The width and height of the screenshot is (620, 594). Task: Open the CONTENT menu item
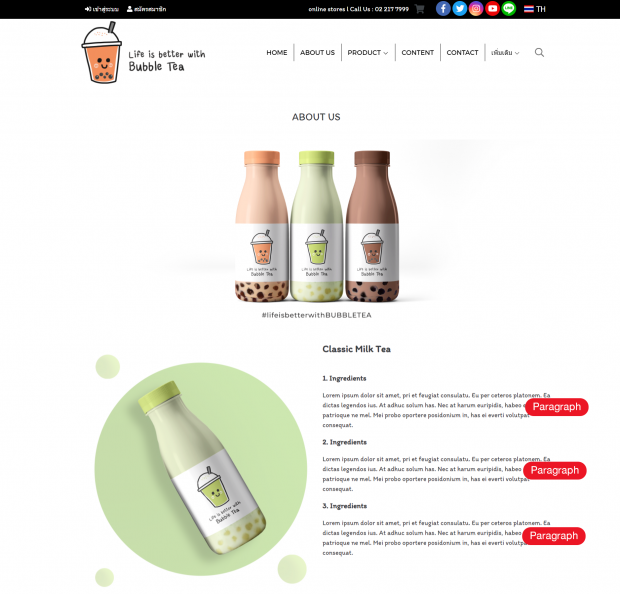[x=418, y=53]
